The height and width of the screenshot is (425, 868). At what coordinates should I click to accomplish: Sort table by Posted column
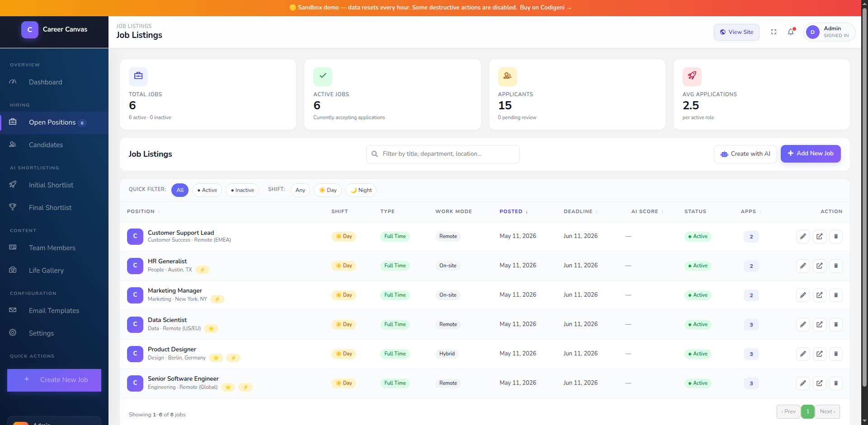(x=514, y=211)
